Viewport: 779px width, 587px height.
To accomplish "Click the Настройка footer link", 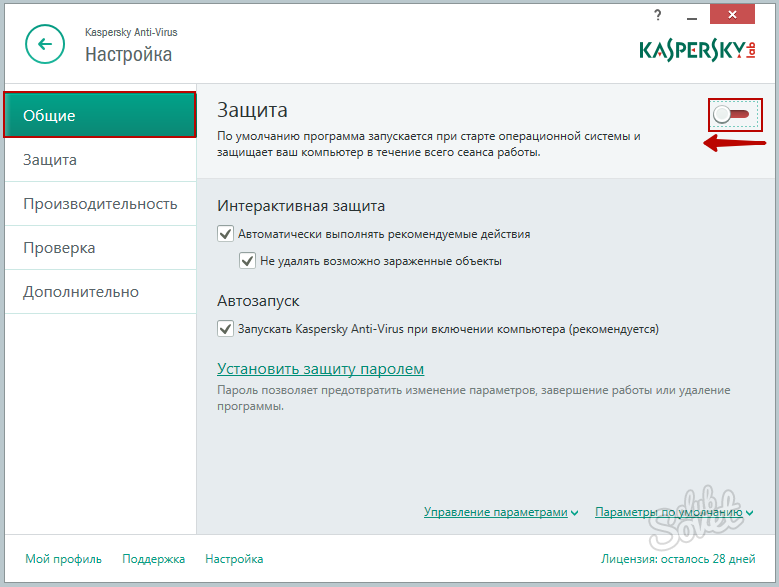I will [x=234, y=559].
